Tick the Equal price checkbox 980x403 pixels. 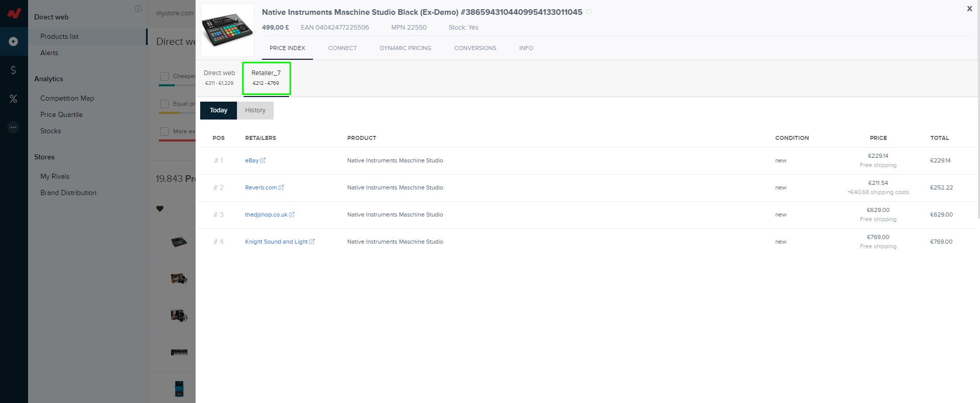coord(164,104)
